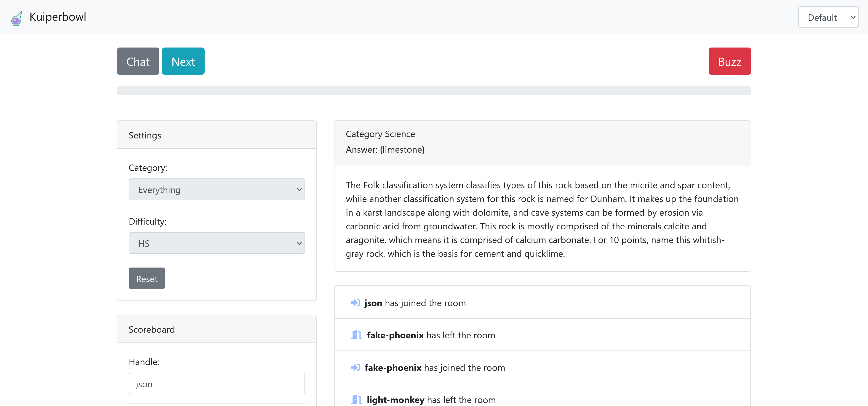Click the door icon beside fake-phoenix left
This screenshot has height=406, width=868.
[x=356, y=335]
